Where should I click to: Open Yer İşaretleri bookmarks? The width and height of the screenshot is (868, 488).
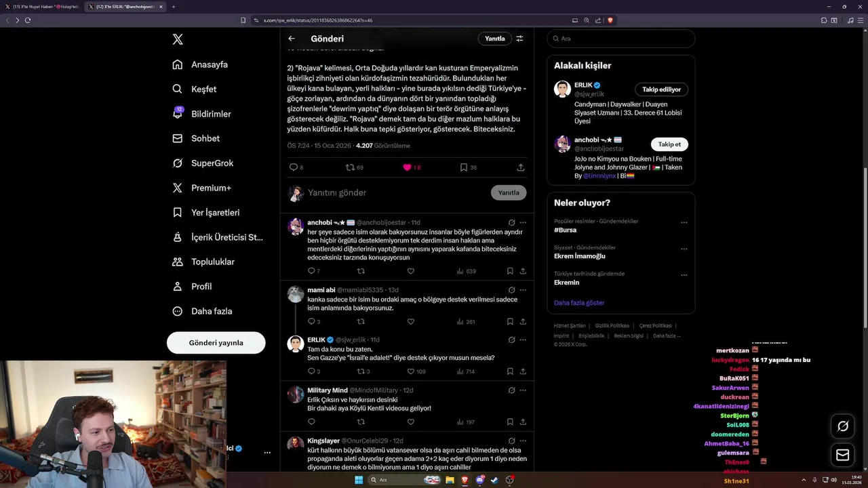[206, 212]
